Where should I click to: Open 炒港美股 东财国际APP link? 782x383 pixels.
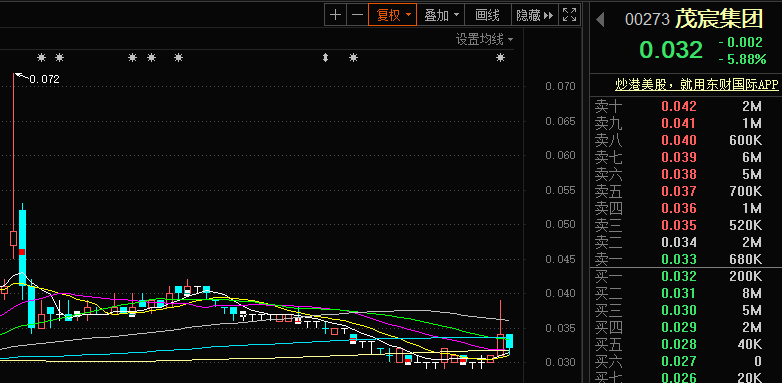point(696,85)
